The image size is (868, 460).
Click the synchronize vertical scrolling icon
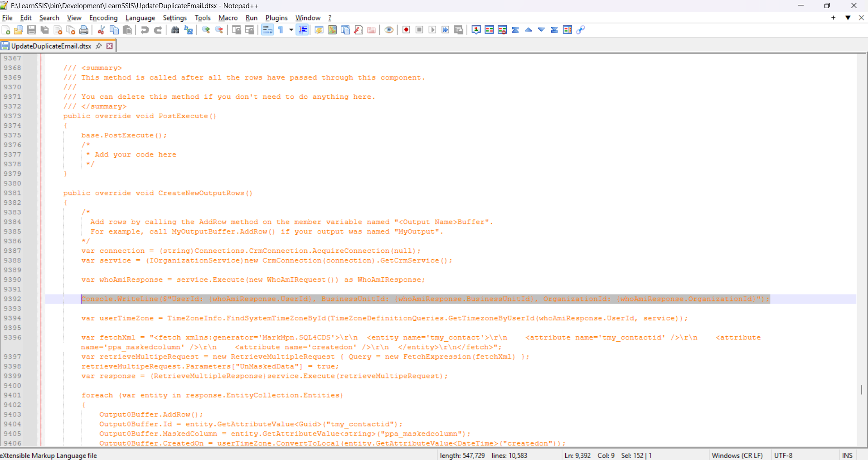tap(237, 30)
